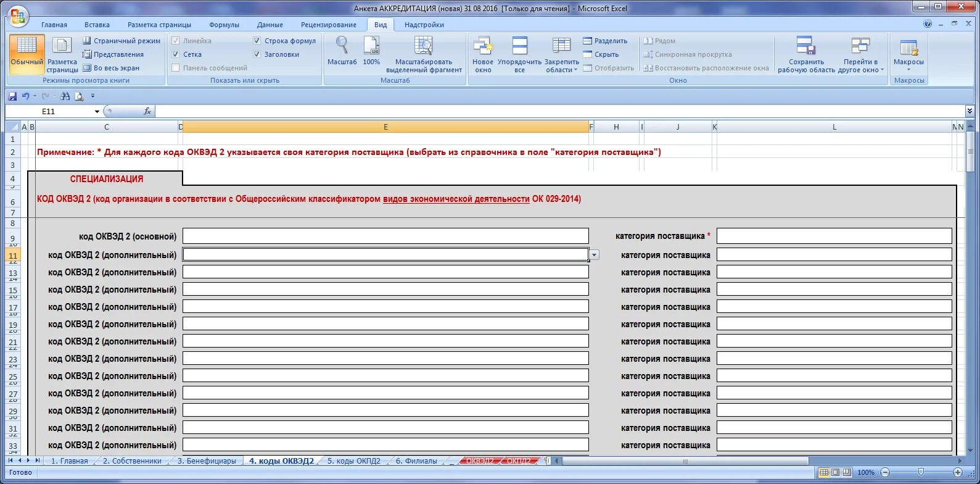Click the 100% zoom level in status bar
Image resolution: width=980 pixels, height=484 pixels.
[866, 472]
